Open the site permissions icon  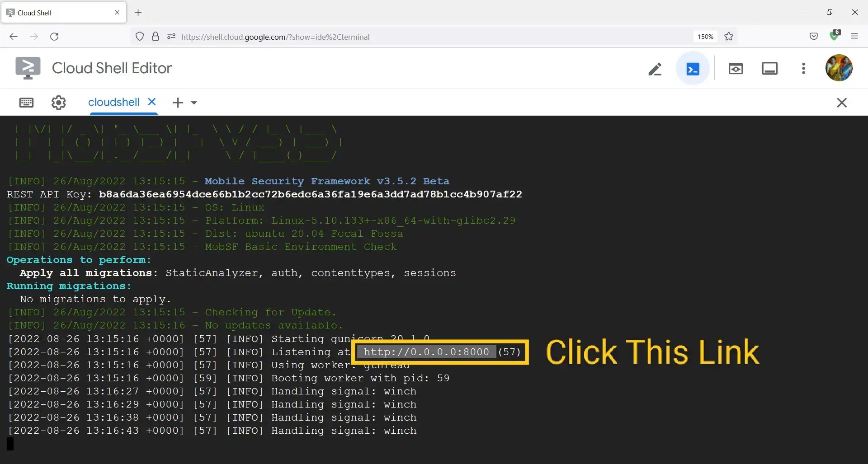(x=171, y=37)
